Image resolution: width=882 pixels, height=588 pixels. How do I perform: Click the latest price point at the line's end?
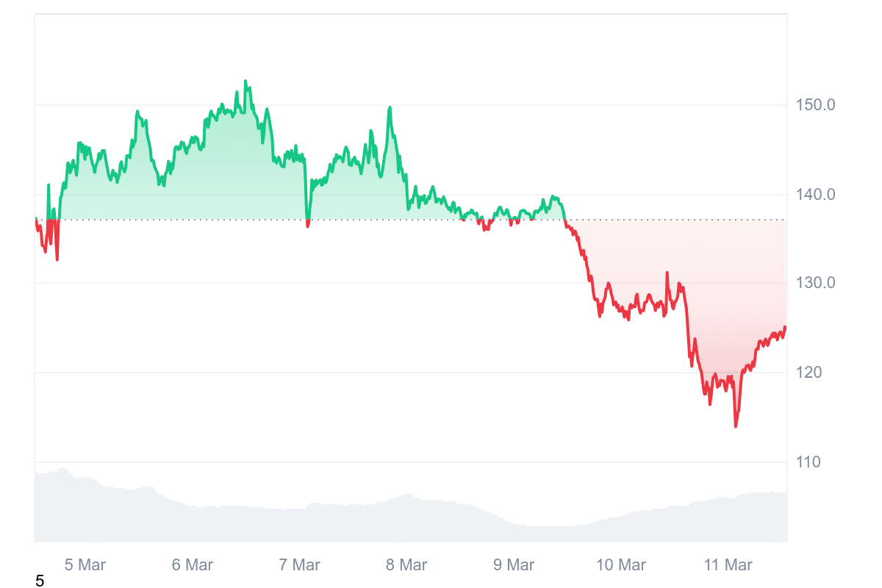point(785,327)
